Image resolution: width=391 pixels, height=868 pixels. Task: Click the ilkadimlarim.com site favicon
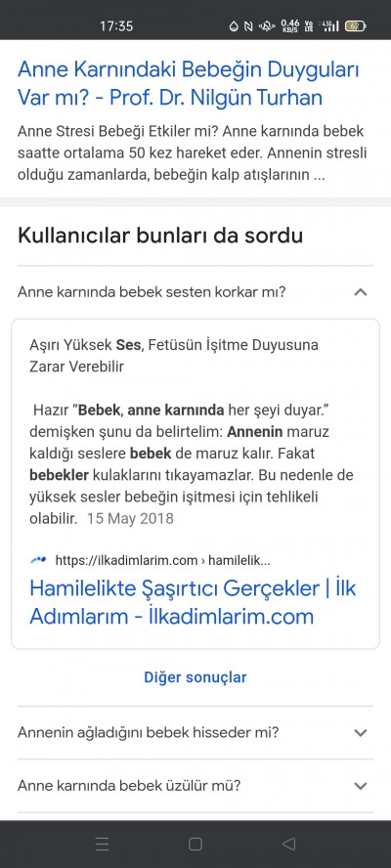pyautogui.click(x=38, y=560)
